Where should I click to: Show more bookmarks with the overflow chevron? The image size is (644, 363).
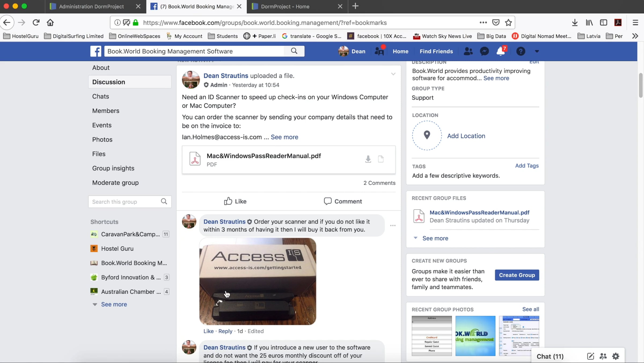(x=635, y=36)
